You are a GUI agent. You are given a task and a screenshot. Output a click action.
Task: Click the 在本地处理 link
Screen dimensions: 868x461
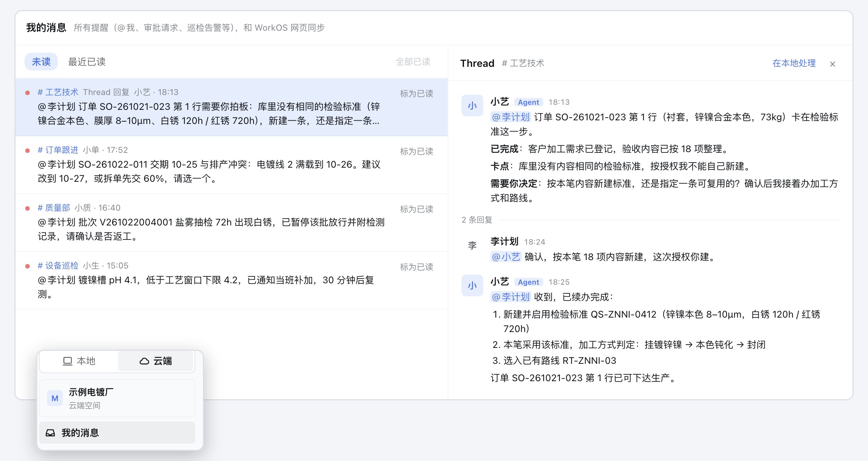(794, 63)
